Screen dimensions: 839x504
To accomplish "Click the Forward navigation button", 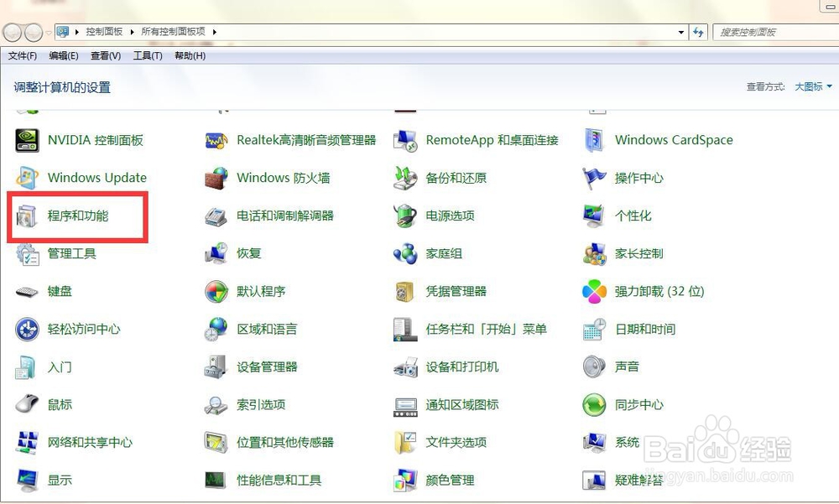I will (34, 33).
